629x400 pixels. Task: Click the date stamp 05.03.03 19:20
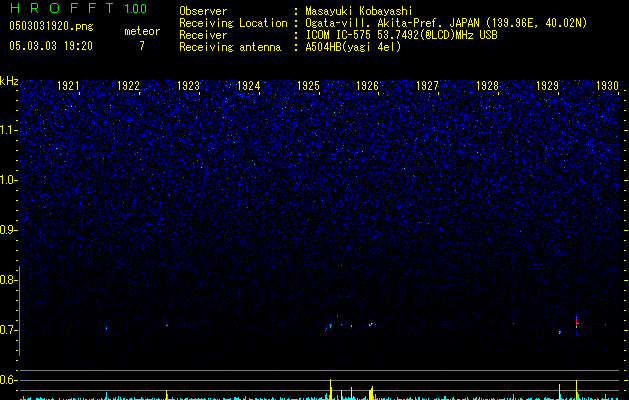pyautogui.click(x=51, y=46)
